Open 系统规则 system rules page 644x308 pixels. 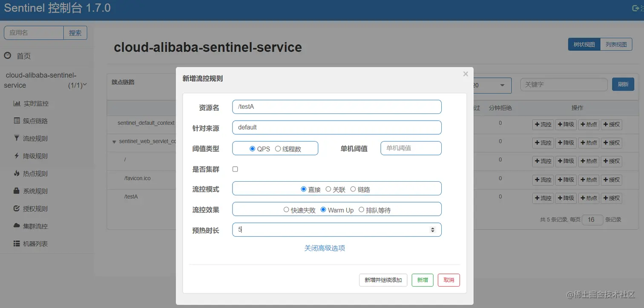tap(35, 191)
